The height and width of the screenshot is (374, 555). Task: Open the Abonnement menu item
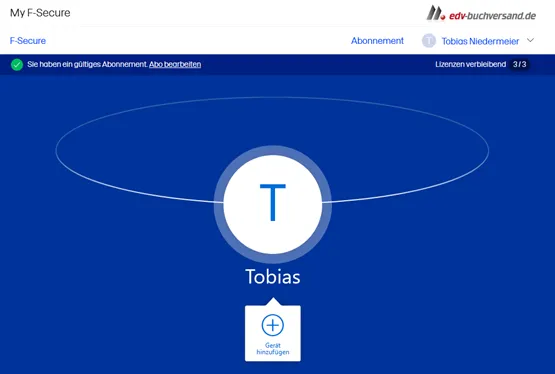tap(377, 41)
